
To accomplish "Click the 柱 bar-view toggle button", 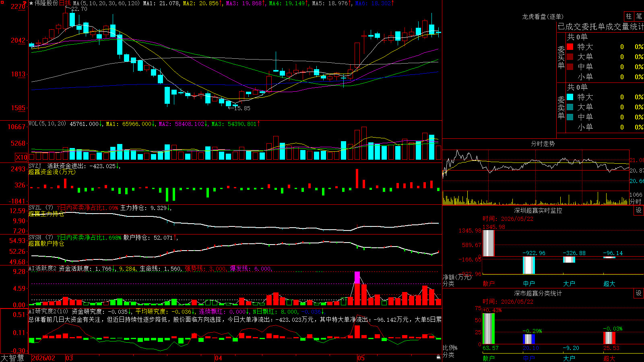I will tap(629, 16).
